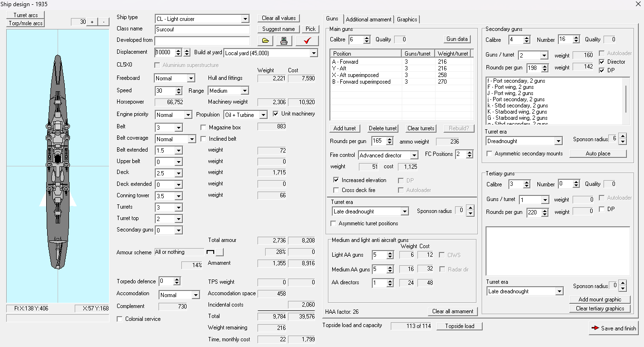Click Class name field Surcouf

[202, 29]
